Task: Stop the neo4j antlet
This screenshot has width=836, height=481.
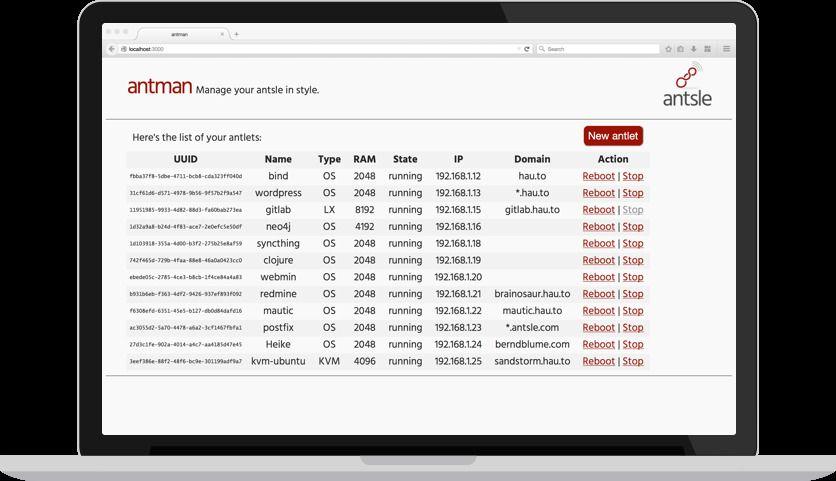Action: point(633,227)
